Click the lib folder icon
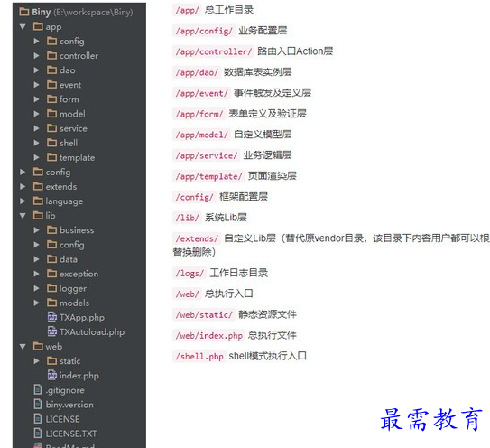This screenshot has width=490, height=448. (x=38, y=215)
